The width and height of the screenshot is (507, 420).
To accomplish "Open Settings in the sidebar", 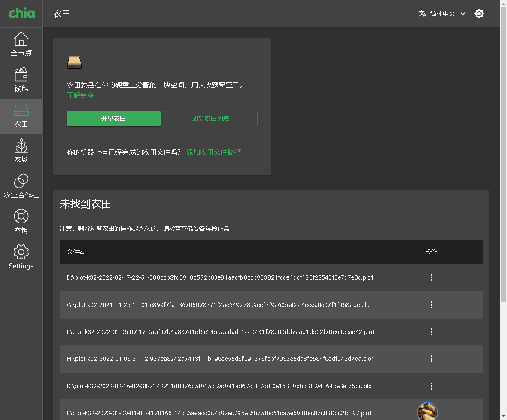I will (21, 257).
